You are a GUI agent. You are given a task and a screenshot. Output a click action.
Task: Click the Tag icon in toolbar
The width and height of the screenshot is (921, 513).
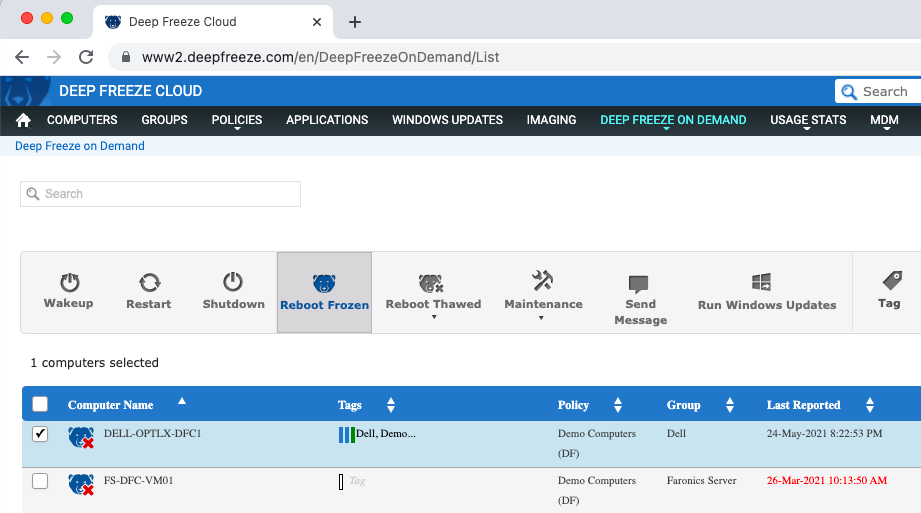point(889,281)
